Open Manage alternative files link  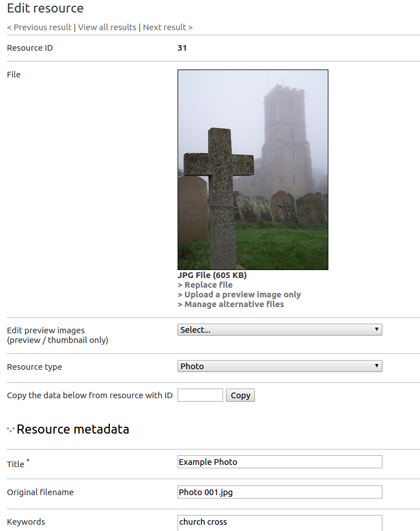(x=230, y=304)
